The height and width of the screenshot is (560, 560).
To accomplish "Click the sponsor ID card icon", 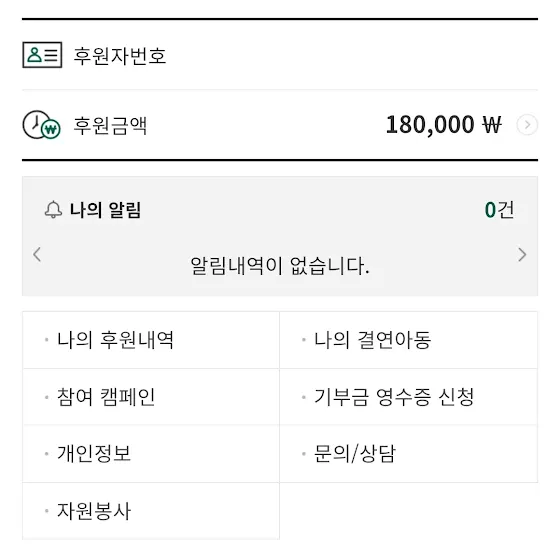I will pyautogui.click(x=42, y=55).
